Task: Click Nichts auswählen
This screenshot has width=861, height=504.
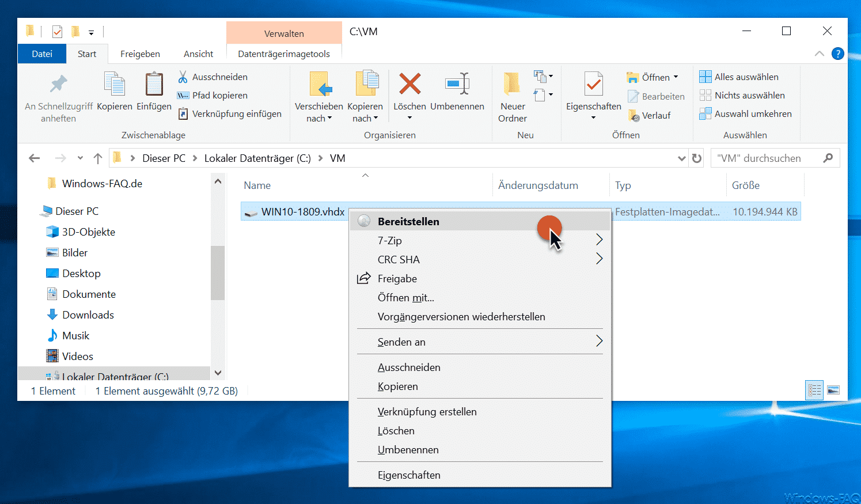Action: (x=742, y=95)
